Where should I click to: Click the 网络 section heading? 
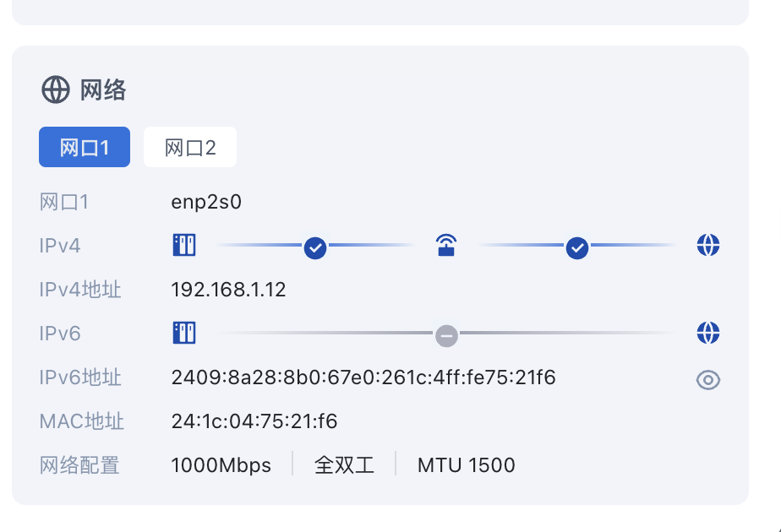[x=103, y=90]
